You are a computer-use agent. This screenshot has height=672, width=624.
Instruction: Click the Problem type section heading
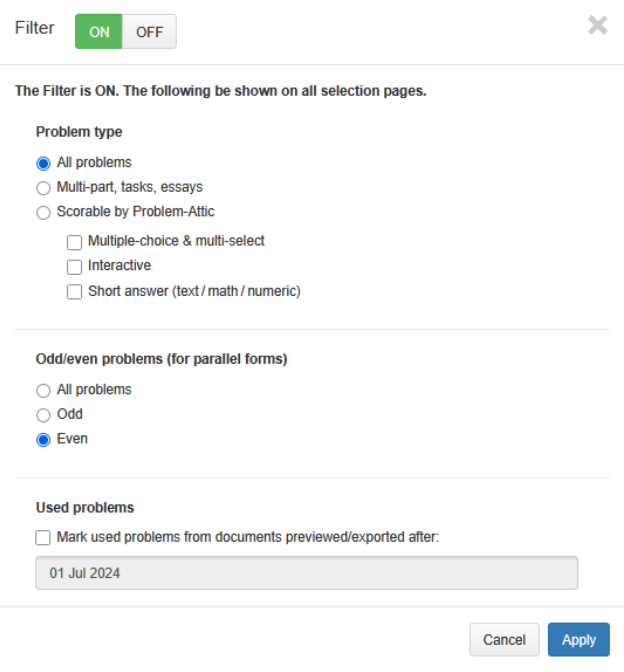click(x=79, y=132)
